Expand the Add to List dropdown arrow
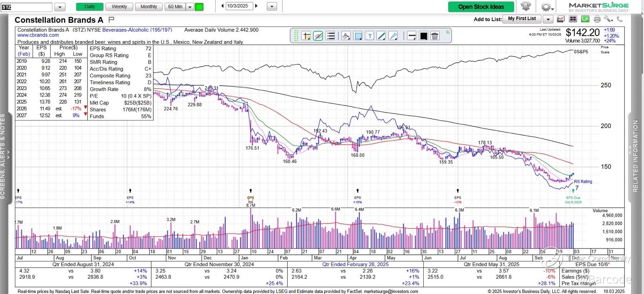This screenshot has width=644, height=294. pos(548,19)
